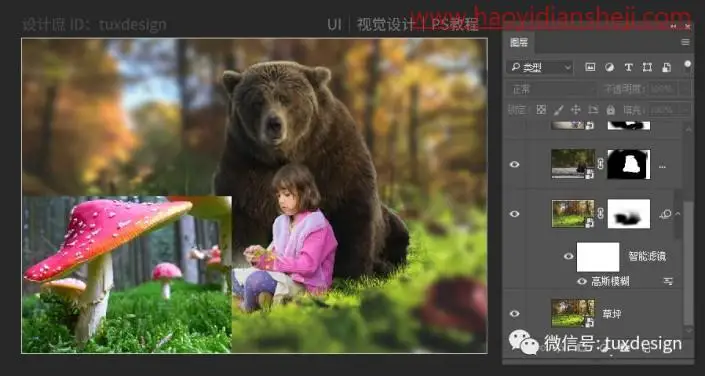Click the prevent artboard nesting lock icon
Screen dimensions: 705x376
coord(593,109)
